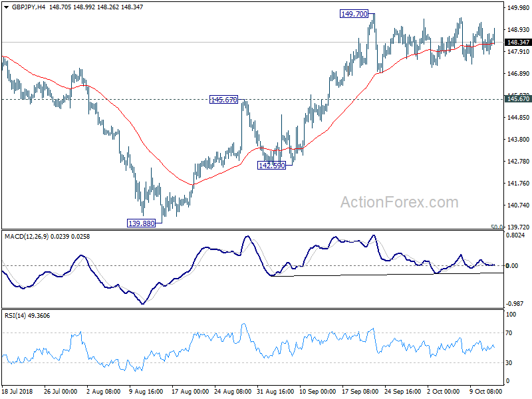Click the 9 Aug 16:00 time label

(x=146, y=391)
